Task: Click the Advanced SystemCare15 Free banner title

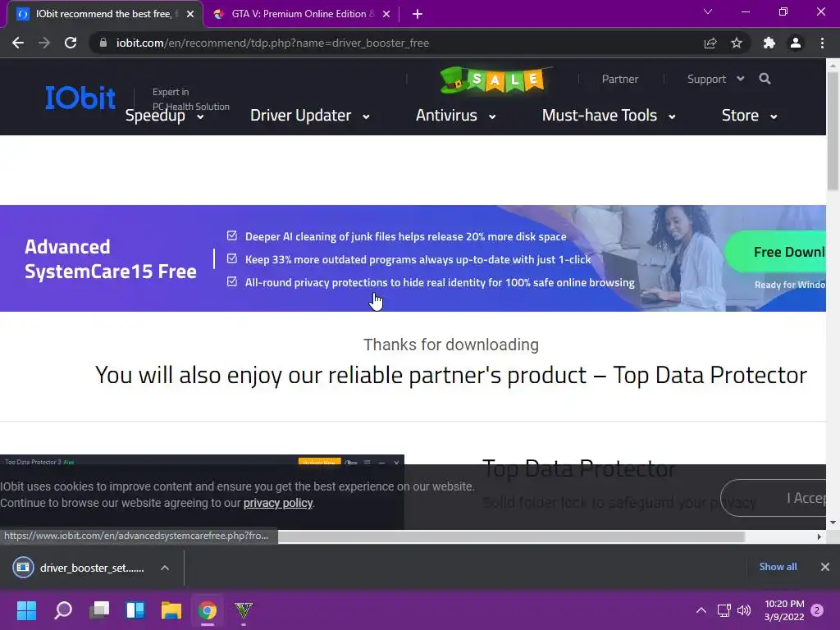Action: coord(111,258)
